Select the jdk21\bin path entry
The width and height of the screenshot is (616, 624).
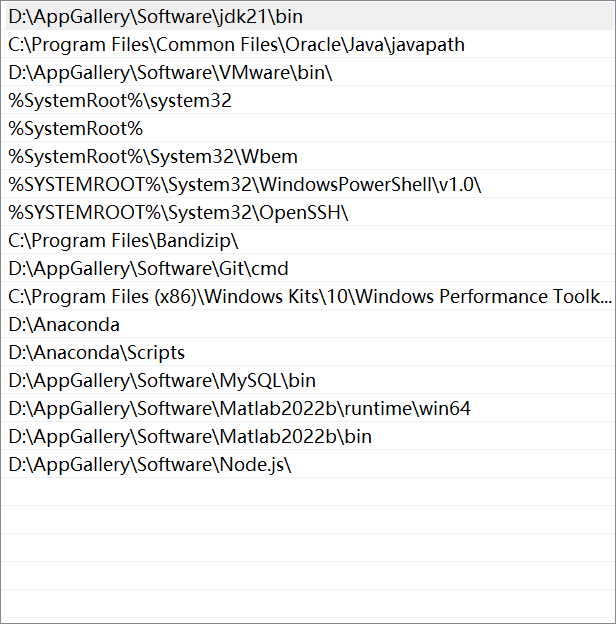pyautogui.click(x=308, y=16)
